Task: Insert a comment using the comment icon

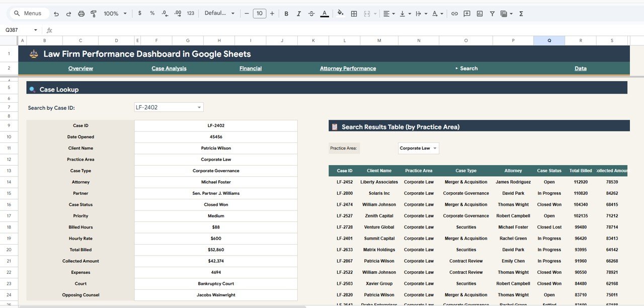Action: point(466,13)
